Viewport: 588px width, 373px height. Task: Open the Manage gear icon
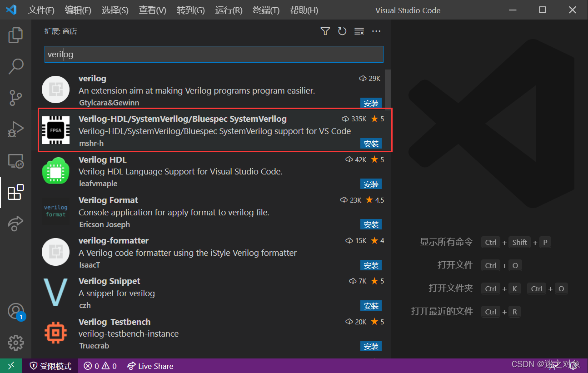tap(16, 343)
